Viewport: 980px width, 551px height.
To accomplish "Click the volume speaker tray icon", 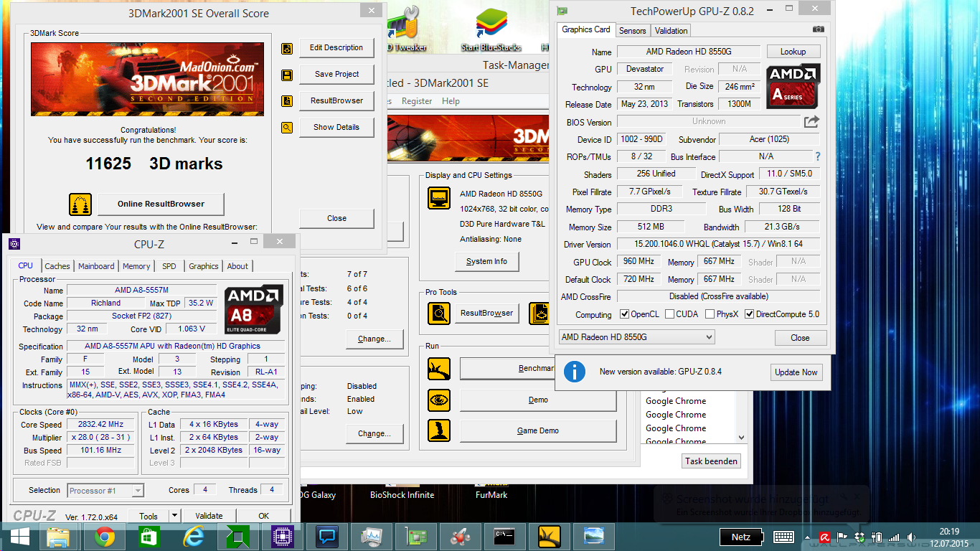I will (912, 537).
